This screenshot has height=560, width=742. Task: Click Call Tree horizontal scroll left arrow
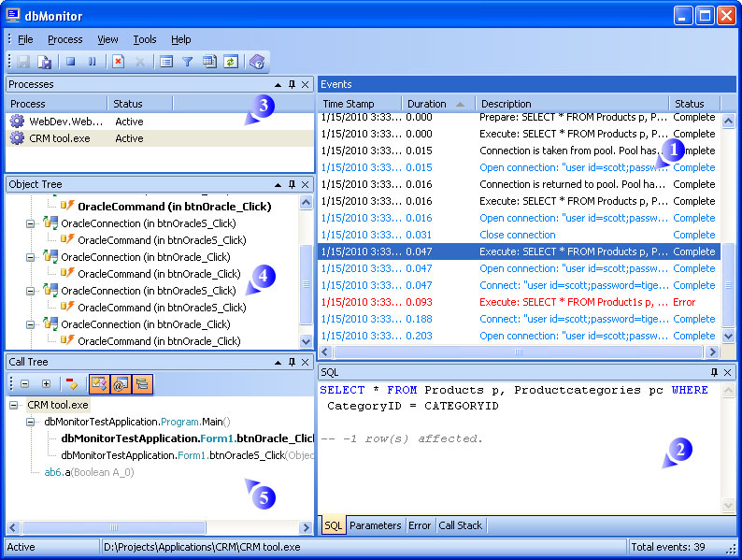tap(13, 527)
